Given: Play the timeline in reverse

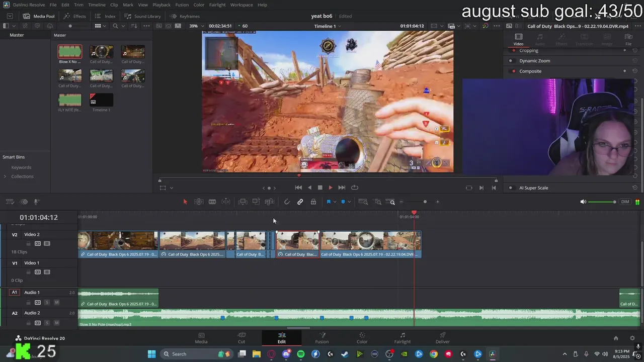Looking at the screenshot, I should coord(309,188).
